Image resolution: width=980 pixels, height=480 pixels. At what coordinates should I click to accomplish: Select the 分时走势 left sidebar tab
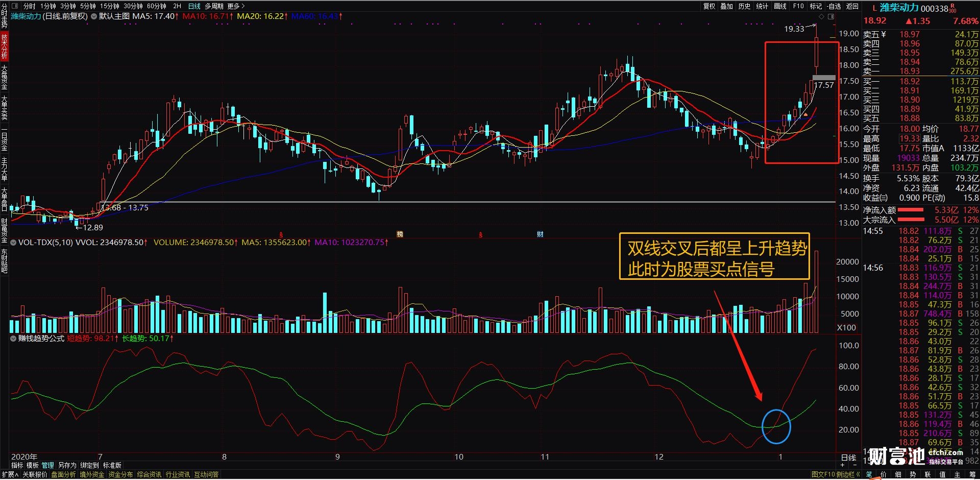[x=4, y=16]
